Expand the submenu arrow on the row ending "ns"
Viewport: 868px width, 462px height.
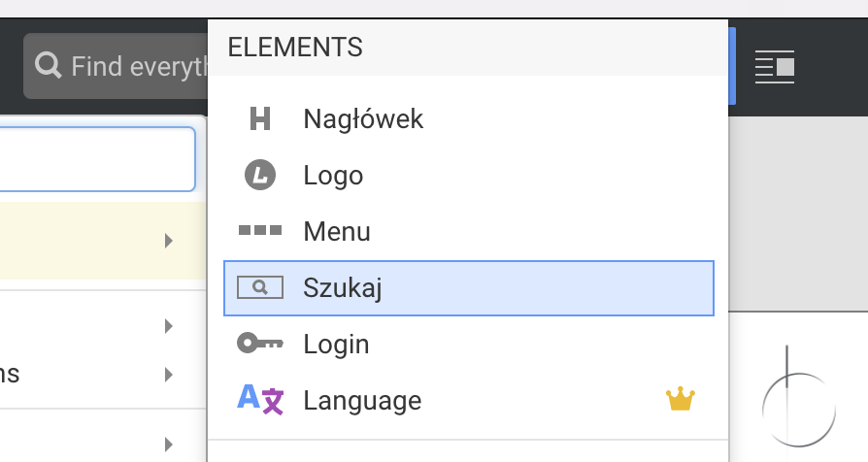169,374
